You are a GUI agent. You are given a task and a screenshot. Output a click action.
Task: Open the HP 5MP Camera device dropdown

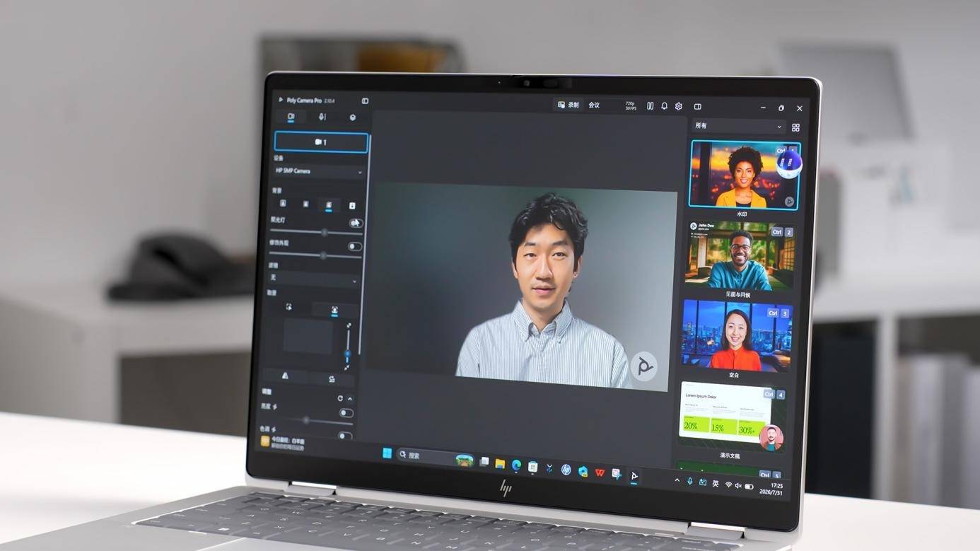click(319, 172)
